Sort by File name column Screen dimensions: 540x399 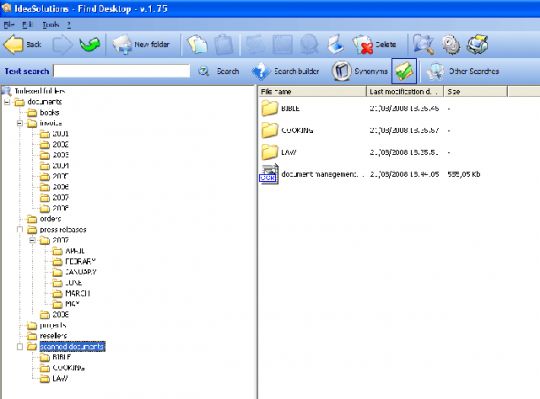(x=312, y=92)
